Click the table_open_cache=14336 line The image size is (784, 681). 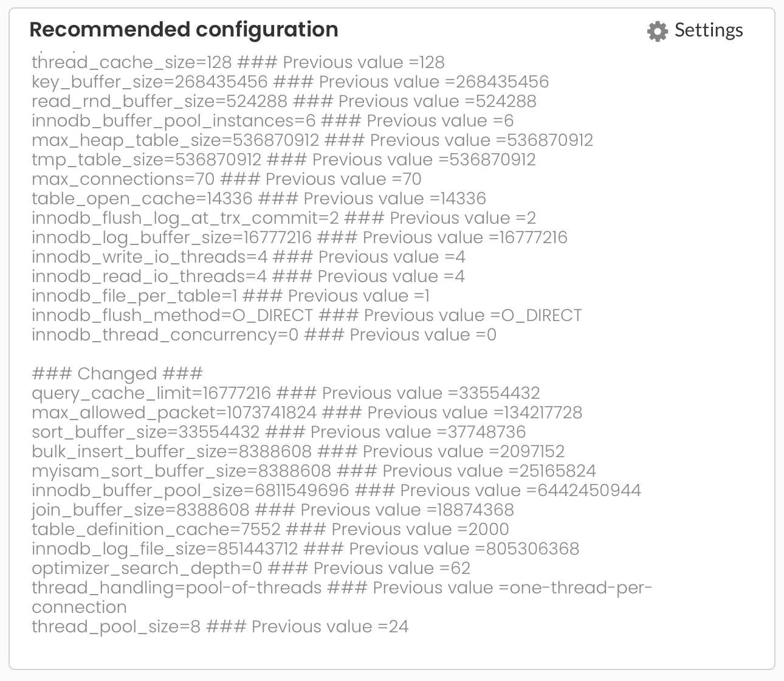click(x=259, y=199)
